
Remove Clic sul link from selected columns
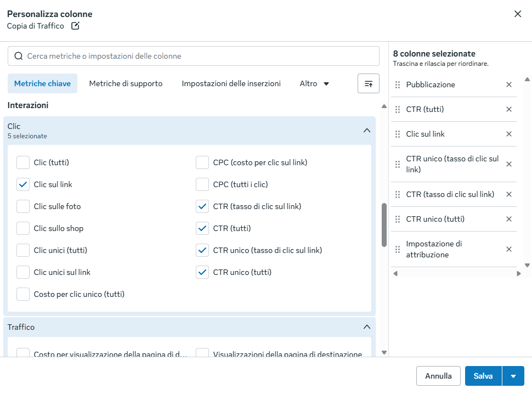coord(509,134)
